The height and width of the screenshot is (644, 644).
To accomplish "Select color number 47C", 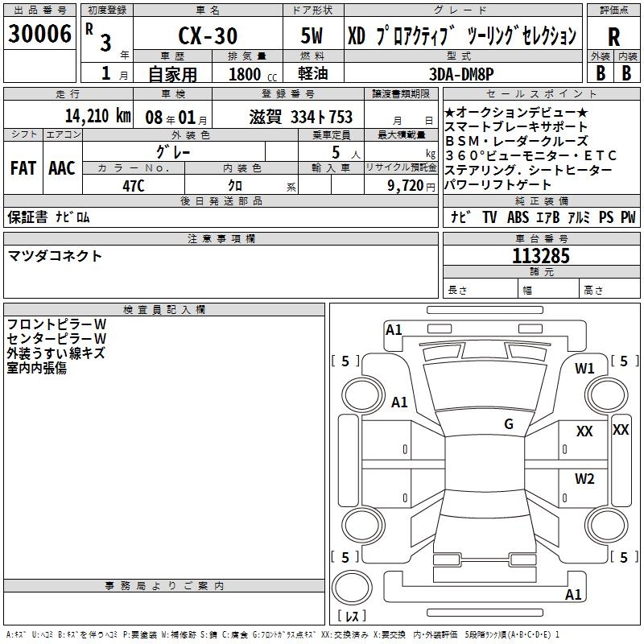I will pos(134,186).
